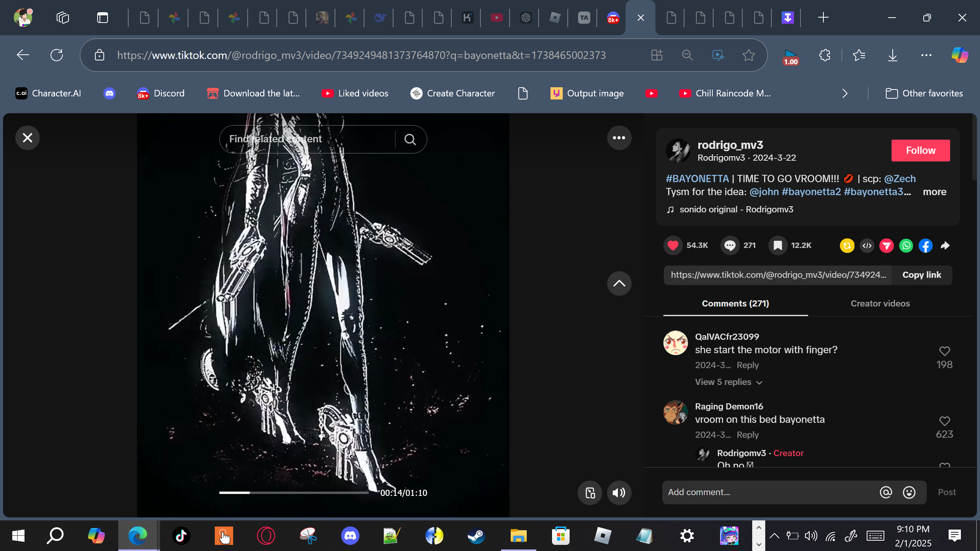Open the video options three-dot menu
980x551 pixels.
tap(619, 138)
